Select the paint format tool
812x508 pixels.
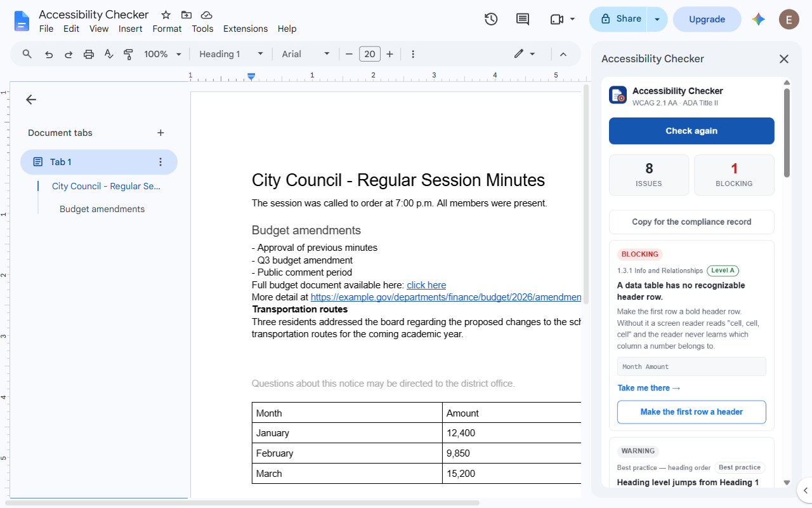coord(129,54)
